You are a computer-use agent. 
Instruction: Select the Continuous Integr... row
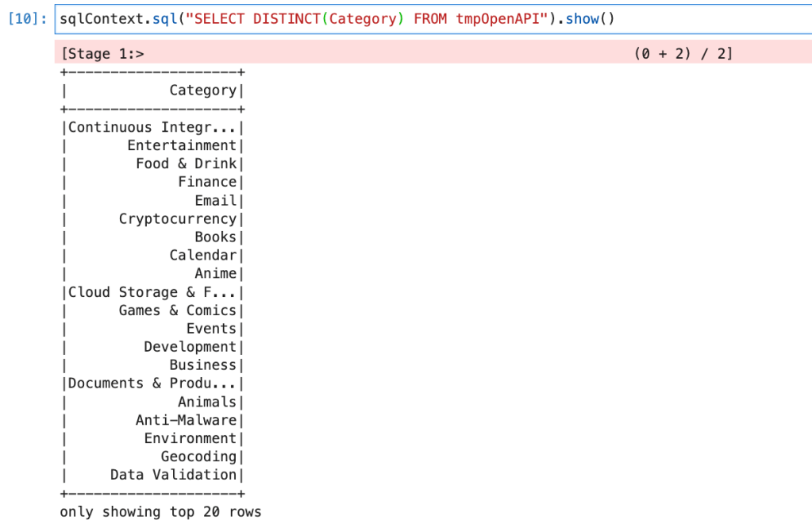pos(152,127)
